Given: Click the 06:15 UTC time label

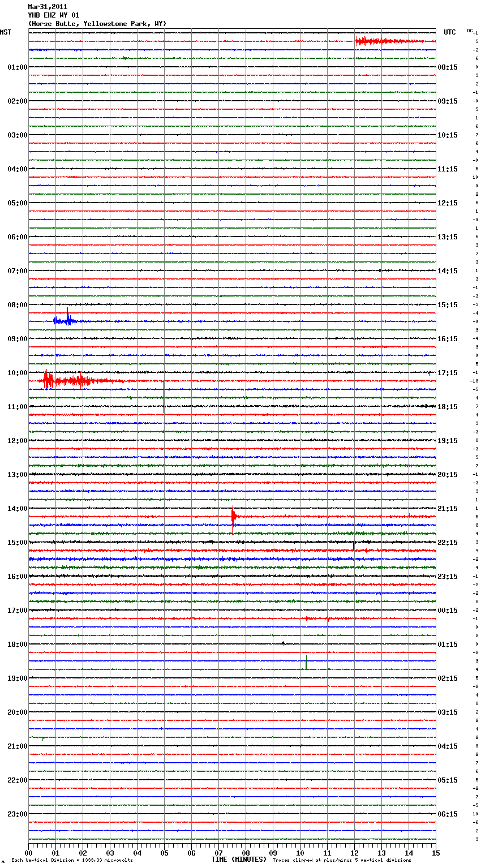Looking at the screenshot, I should 448,814.
